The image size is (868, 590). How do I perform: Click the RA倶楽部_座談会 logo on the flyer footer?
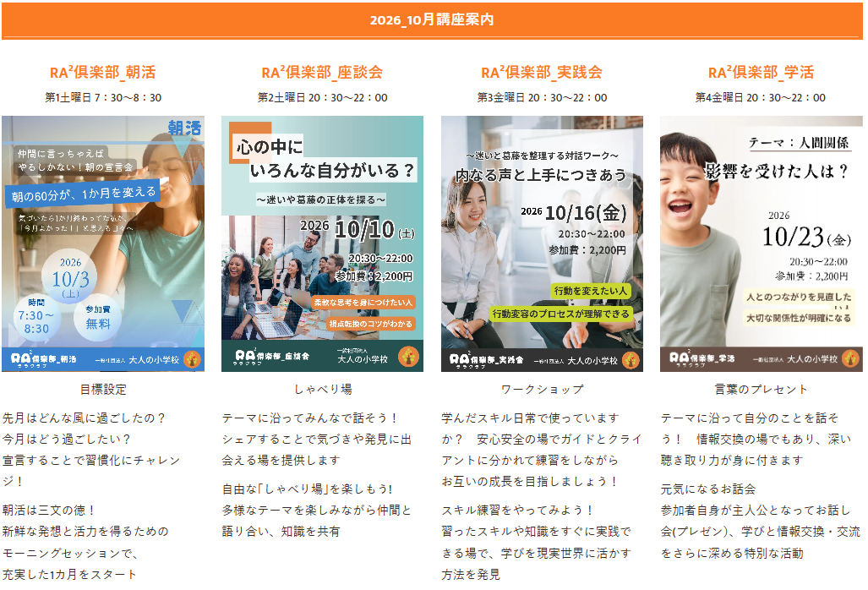click(x=272, y=357)
